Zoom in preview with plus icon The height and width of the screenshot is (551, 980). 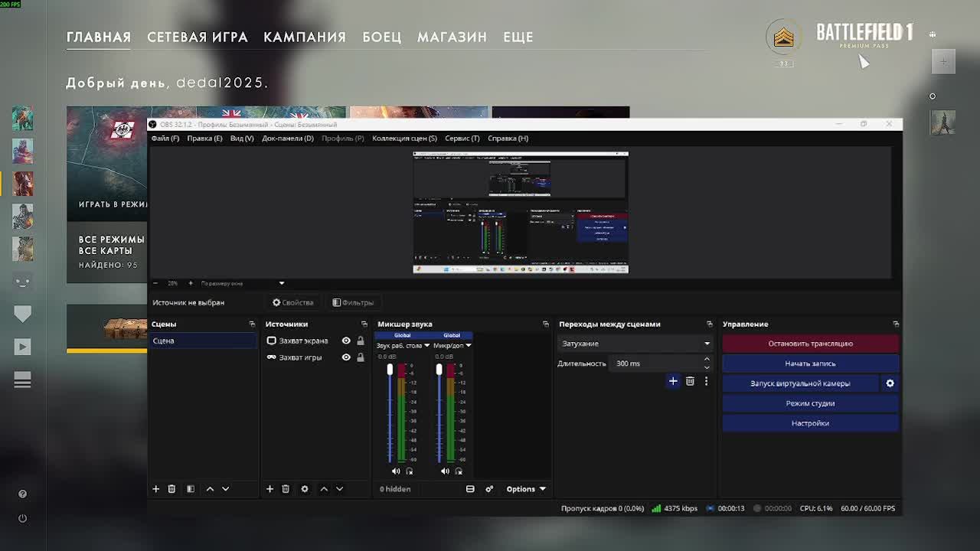(191, 283)
